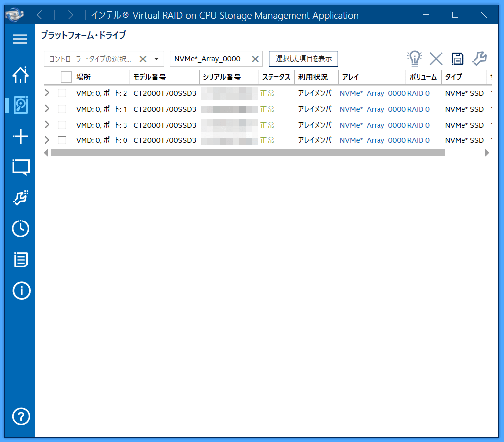Click the array filter field NVMe*_Array_0000
This screenshot has height=442, width=504.
(216, 59)
